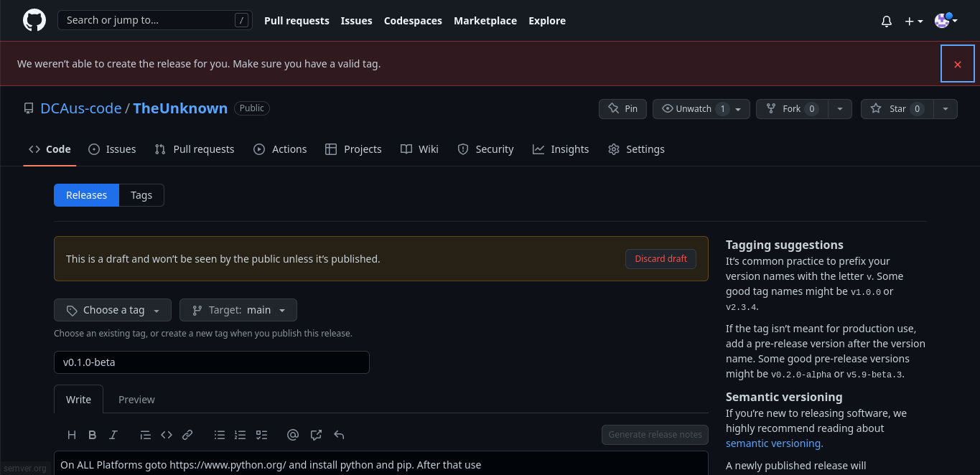Insert a numbered list
The width and height of the screenshot is (980, 475).
pos(241,435)
